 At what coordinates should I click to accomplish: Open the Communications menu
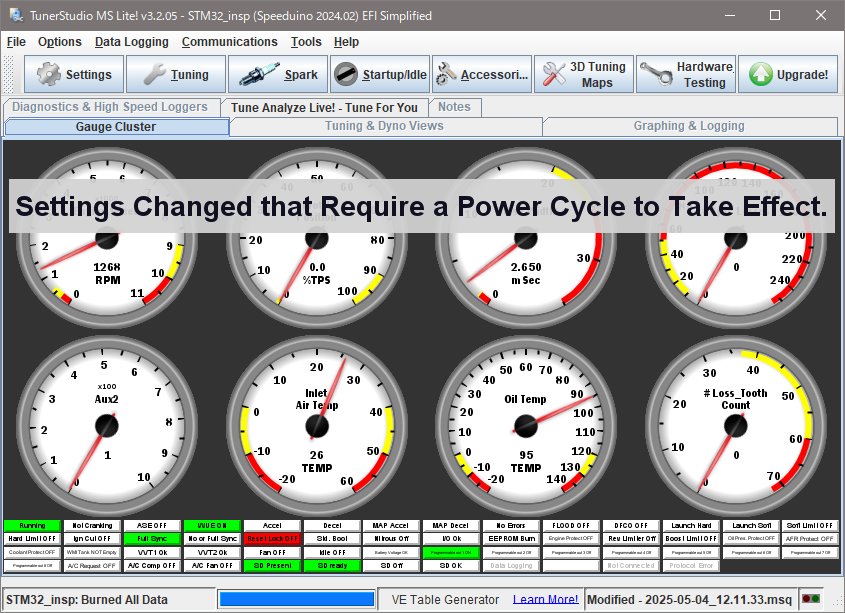click(x=230, y=42)
